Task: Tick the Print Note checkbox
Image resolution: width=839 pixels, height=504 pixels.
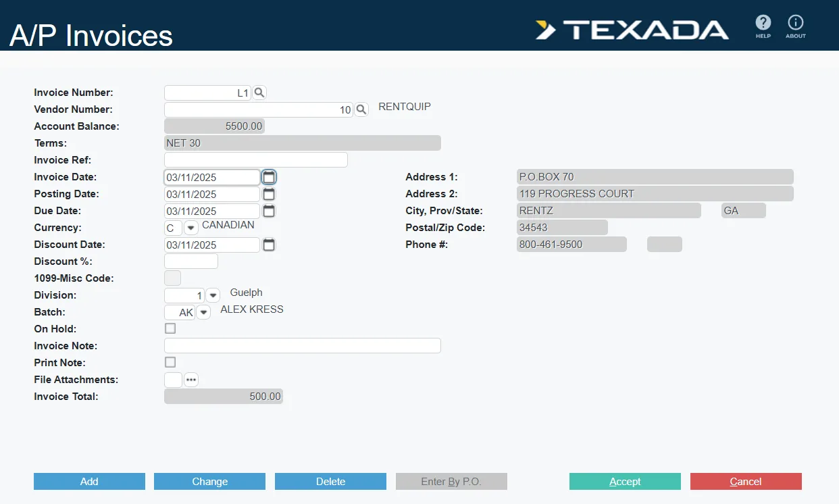Action: point(170,363)
